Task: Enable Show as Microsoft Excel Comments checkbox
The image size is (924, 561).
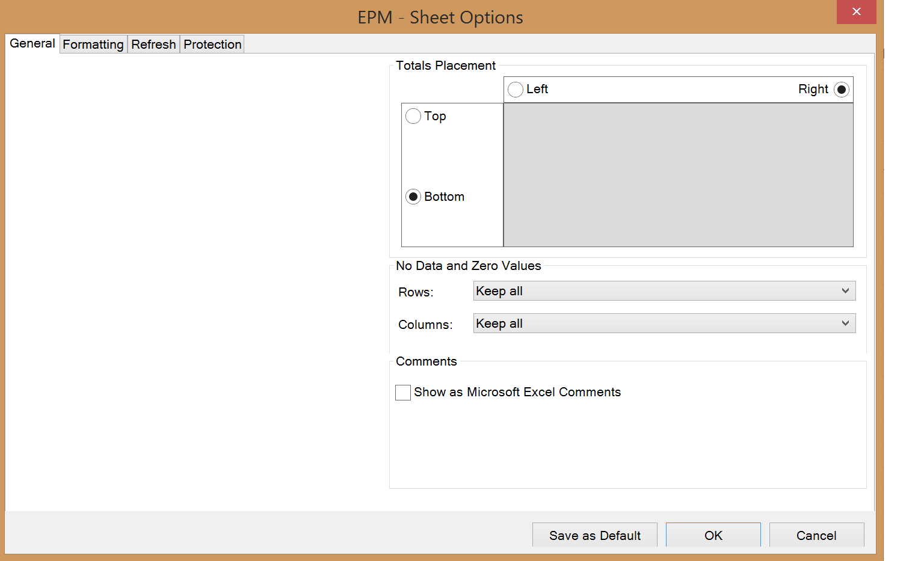Action: 403,393
